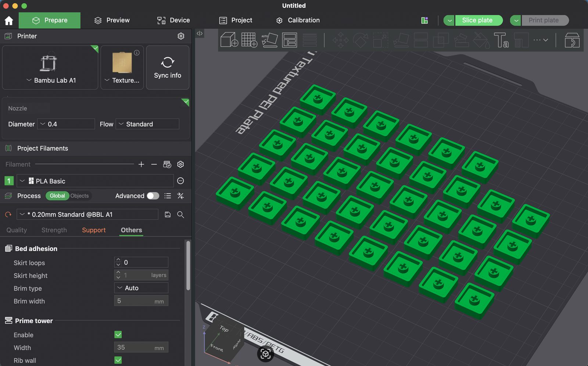The height and width of the screenshot is (366, 588).
Task: Open the Bambu Lab A1 printer selector
Action: [50, 67]
